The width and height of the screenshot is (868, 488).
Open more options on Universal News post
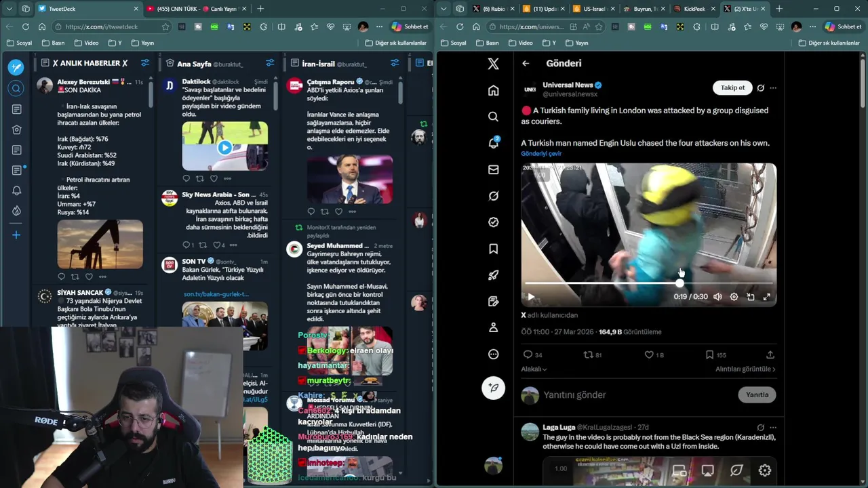click(773, 88)
